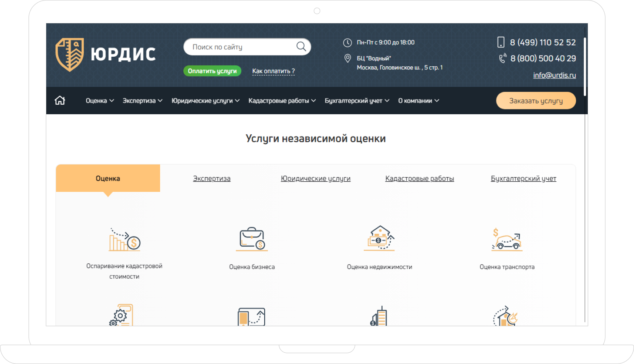Screen dimensions: 634x364
Task: Expand the Оценка dropdown menu
Action: [100, 101]
